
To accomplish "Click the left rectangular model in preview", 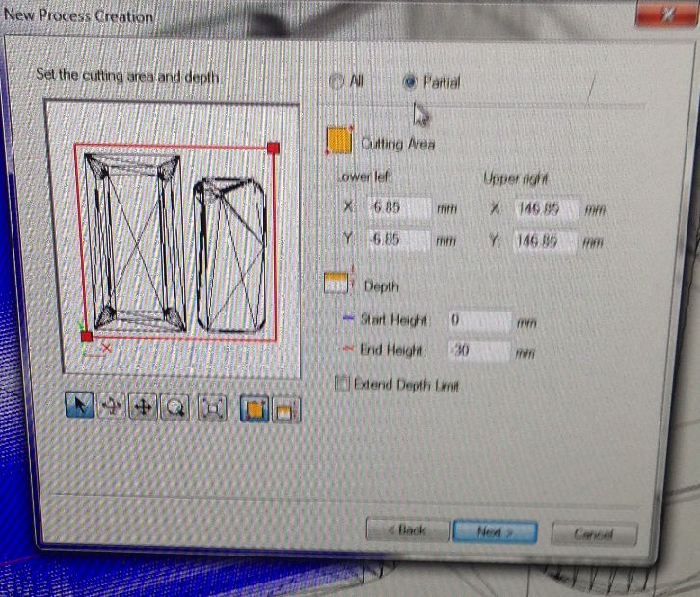I will pos(135,242).
